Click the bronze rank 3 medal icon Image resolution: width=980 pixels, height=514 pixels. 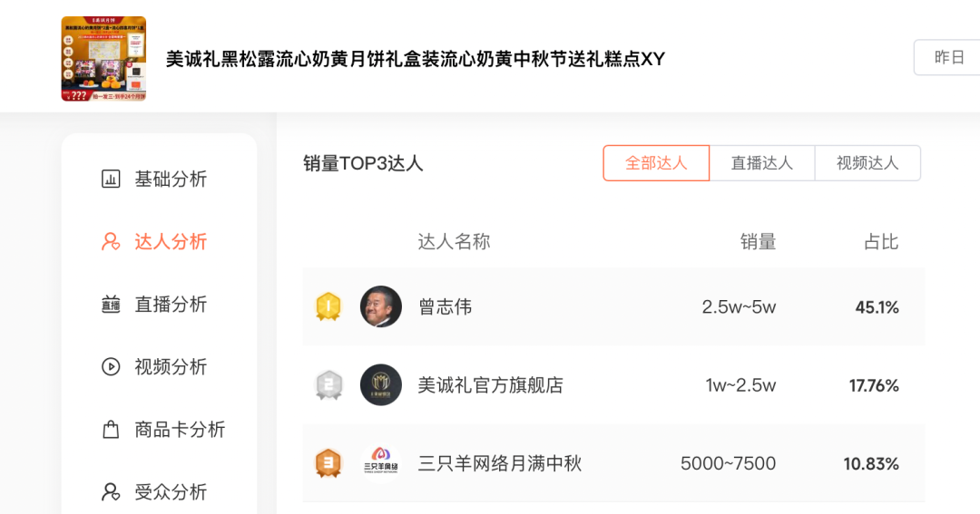click(328, 463)
